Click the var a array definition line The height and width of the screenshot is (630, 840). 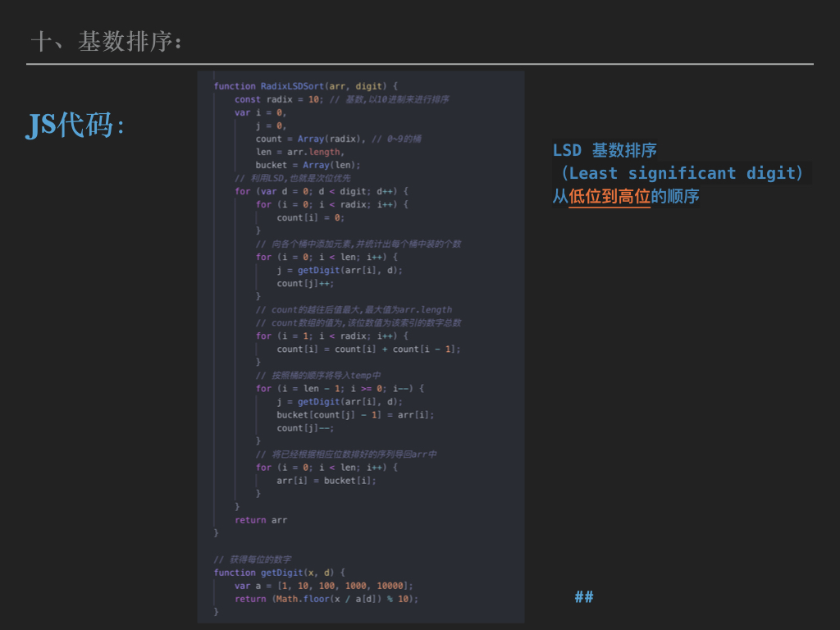(323, 585)
